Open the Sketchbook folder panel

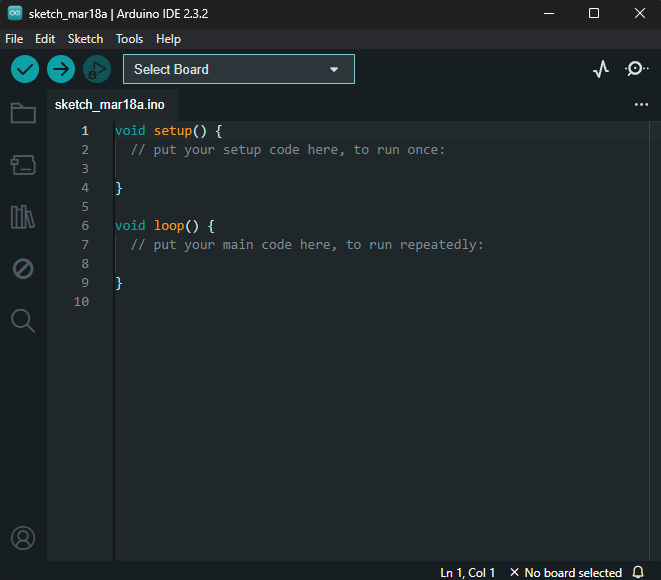point(23,113)
